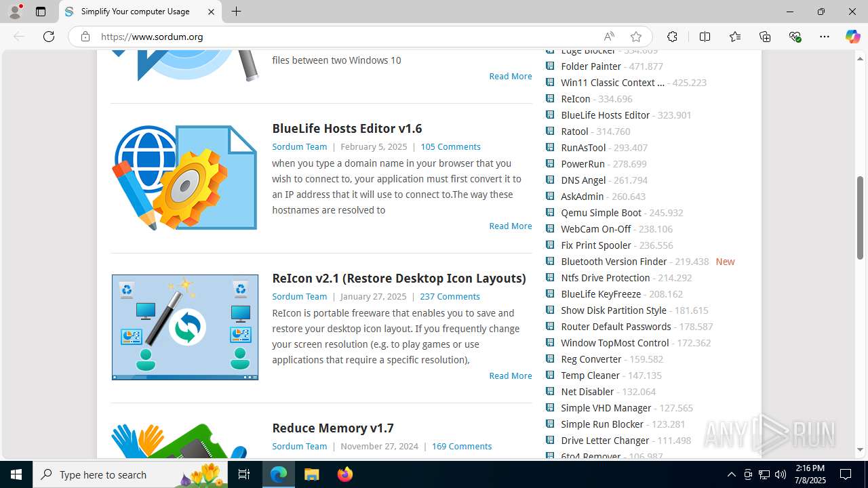Open the Windows Start menu

pos(16,474)
